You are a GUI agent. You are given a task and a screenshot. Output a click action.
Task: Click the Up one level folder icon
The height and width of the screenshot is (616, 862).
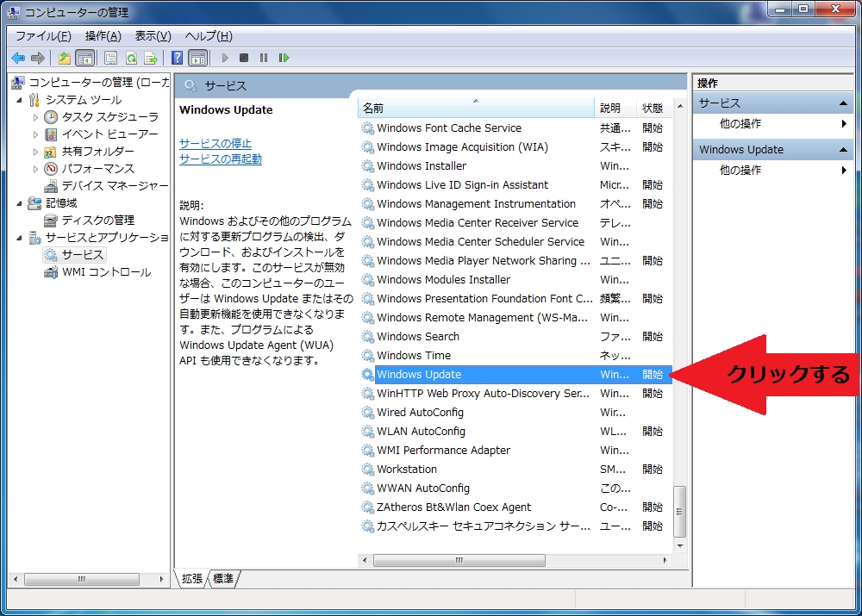point(65,58)
